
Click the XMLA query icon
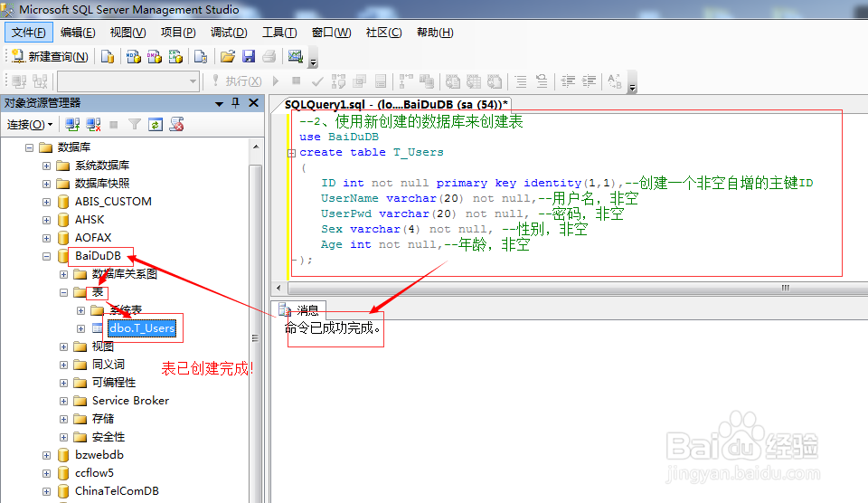click(175, 56)
